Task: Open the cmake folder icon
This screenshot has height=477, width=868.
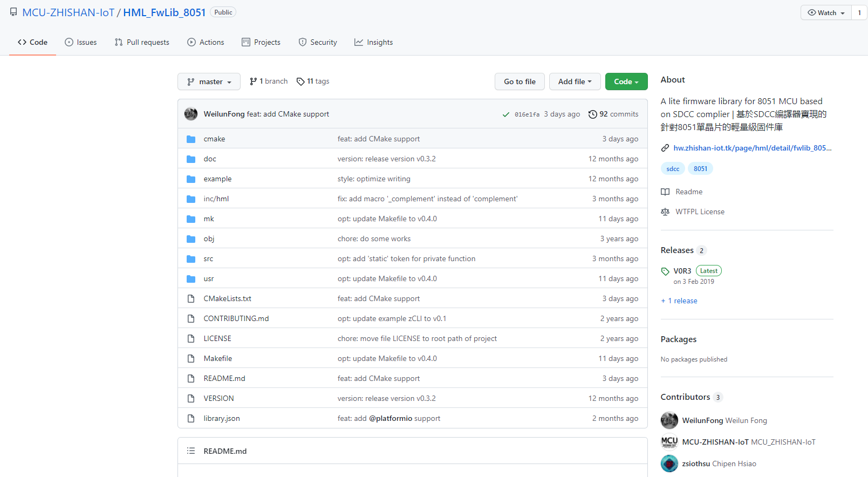Action: pos(191,139)
